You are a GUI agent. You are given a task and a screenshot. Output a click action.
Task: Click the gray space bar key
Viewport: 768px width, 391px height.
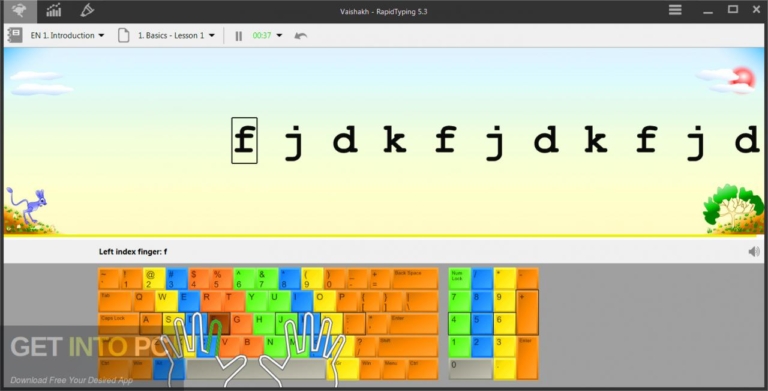256,369
